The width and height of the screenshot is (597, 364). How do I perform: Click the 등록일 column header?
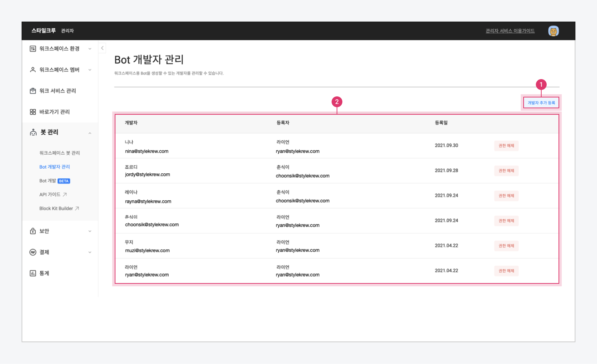(441, 123)
